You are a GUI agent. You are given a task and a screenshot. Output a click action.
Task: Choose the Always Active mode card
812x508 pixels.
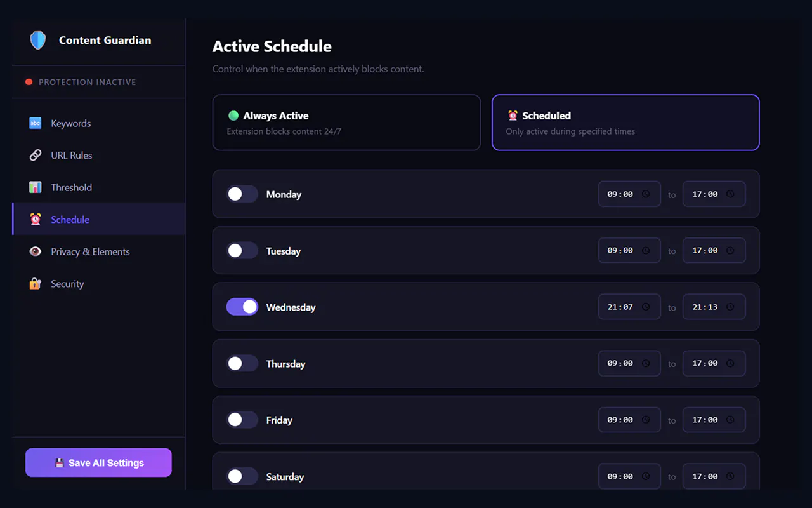tap(346, 123)
